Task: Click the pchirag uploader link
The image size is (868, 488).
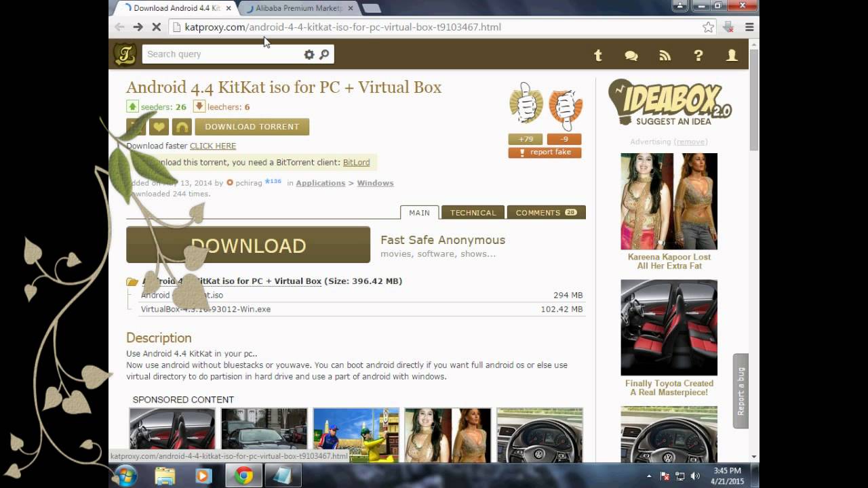Action: click(x=249, y=183)
